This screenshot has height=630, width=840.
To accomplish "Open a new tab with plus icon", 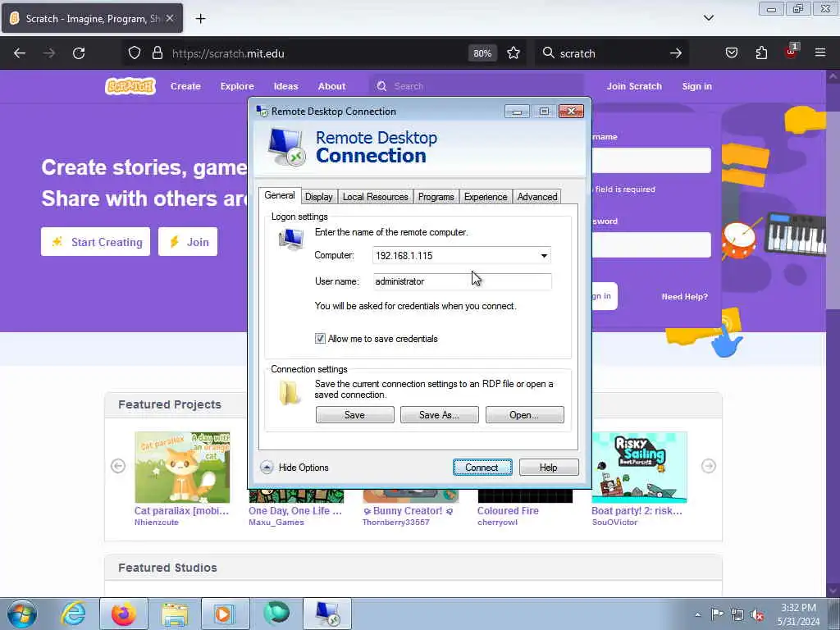I will coord(200,19).
